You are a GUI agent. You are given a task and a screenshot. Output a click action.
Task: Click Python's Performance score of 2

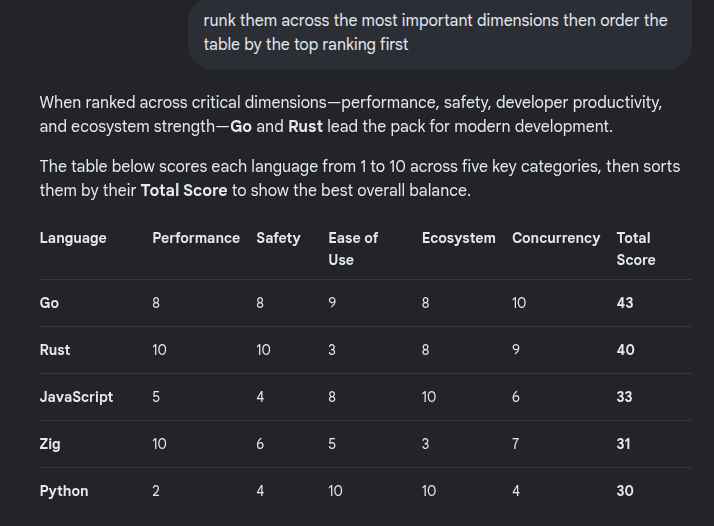pyautogui.click(x=156, y=491)
